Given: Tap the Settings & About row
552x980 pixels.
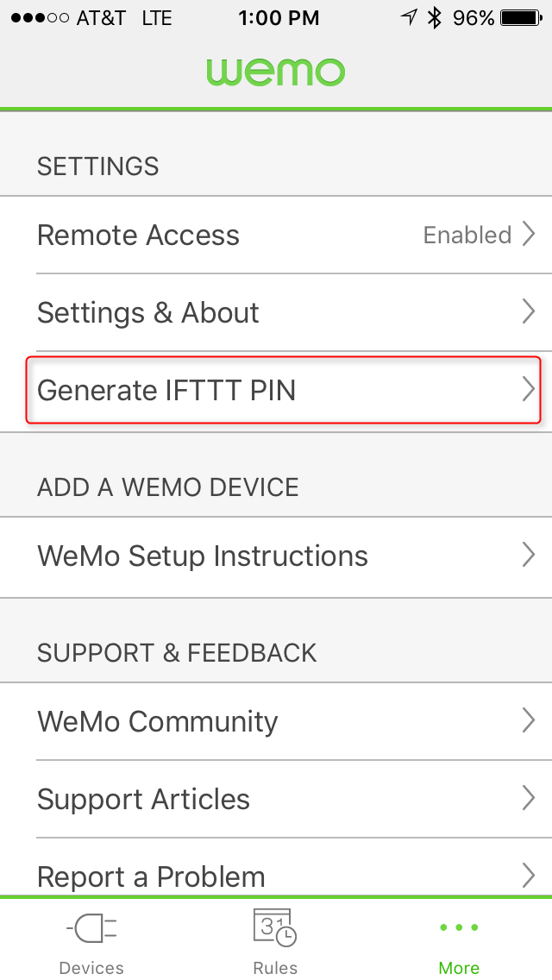Looking at the screenshot, I should pyautogui.click(x=276, y=312).
